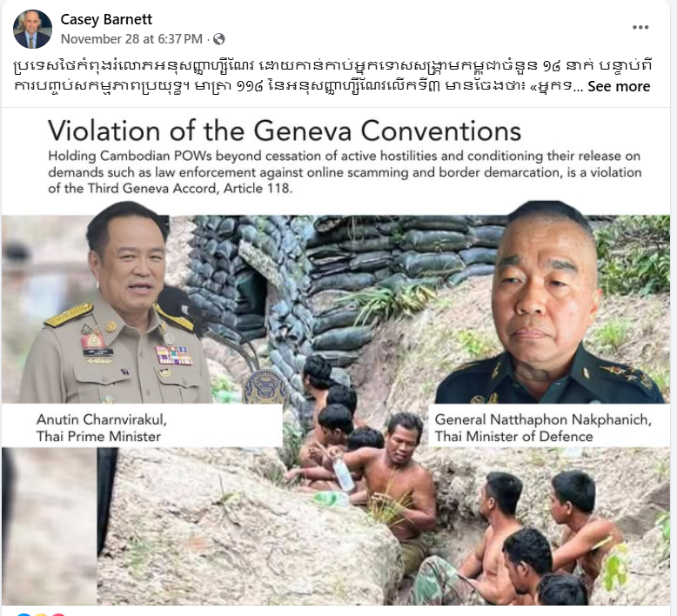Viewport: 677px width, 616px height.
Task: Open the three-dot post options menu
Action: [x=640, y=27]
